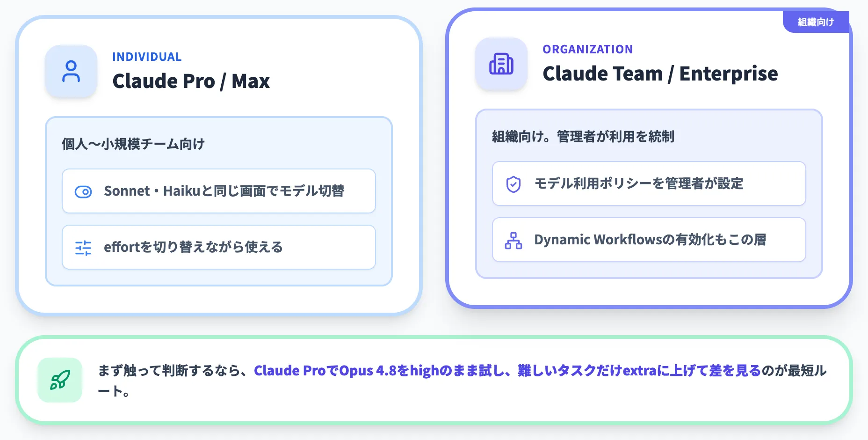Click the モデル利用ポリシーを管理者が設定 row
868x440 pixels.
[x=649, y=183]
